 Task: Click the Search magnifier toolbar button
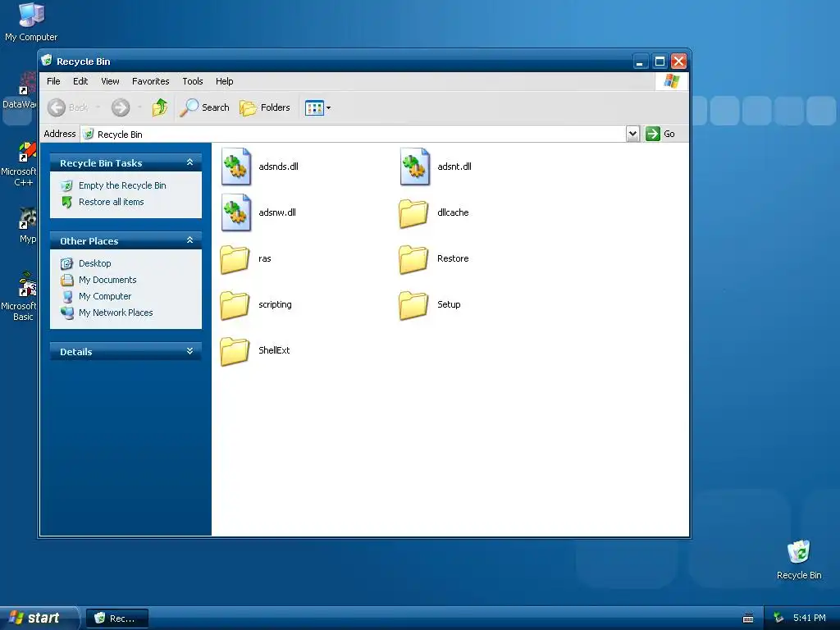[x=204, y=107]
